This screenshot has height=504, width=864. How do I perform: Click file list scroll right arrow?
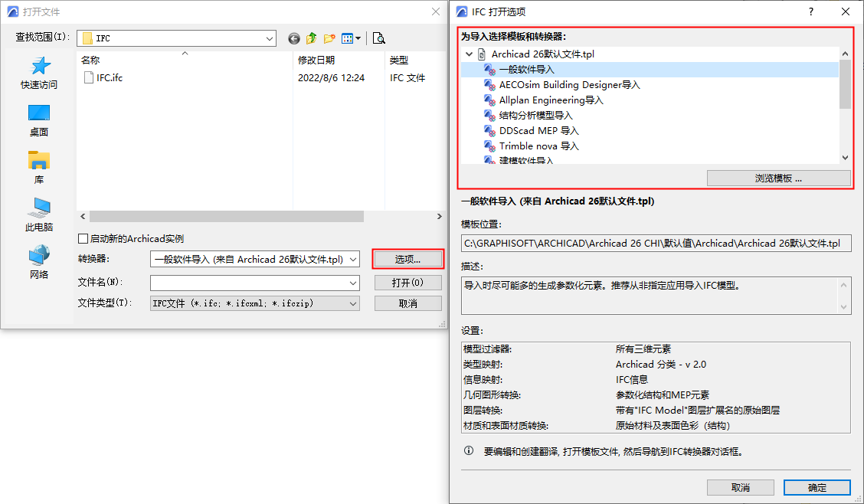pyautogui.click(x=439, y=217)
